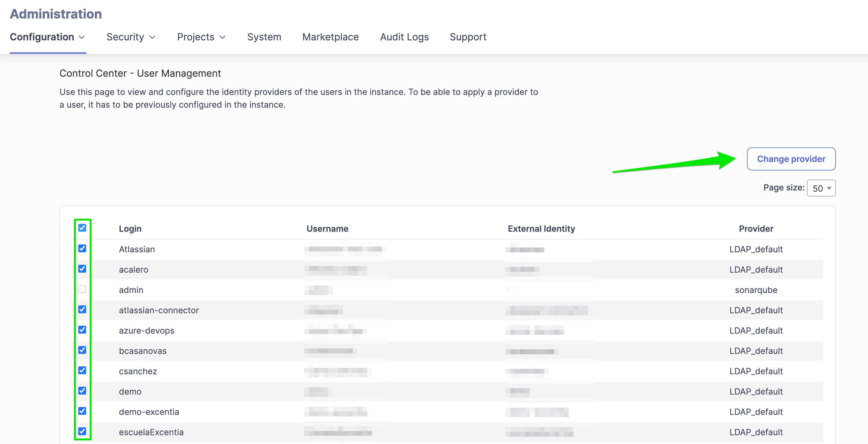Open the Configuration dropdown menu
The width and height of the screenshot is (868, 444).
pos(47,37)
